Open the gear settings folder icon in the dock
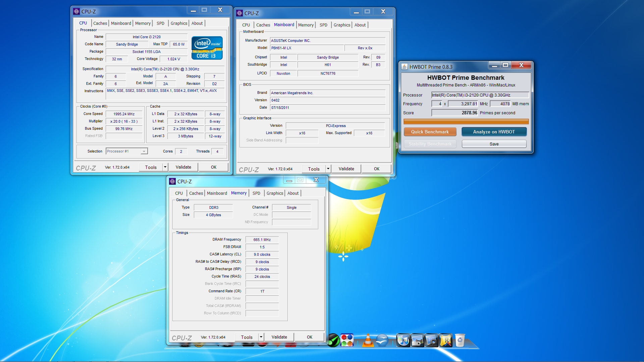Image resolution: width=644 pixels, height=362 pixels. [431, 341]
